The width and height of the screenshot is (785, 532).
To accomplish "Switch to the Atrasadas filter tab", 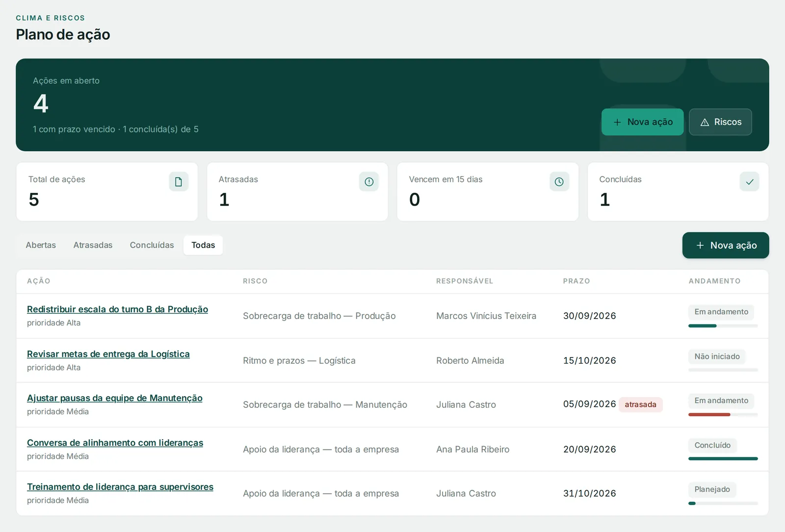I will pos(93,245).
